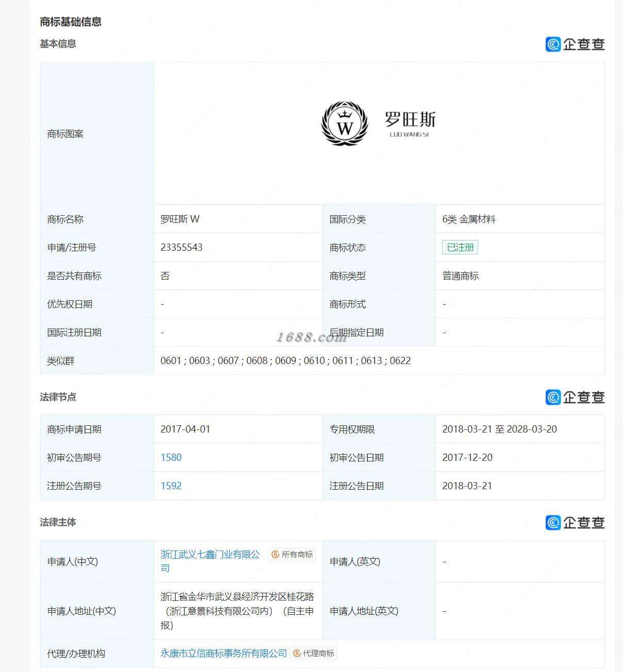Image resolution: width=623 pixels, height=672 pixels.
Task: Select the 是否共有商标 value 否
Action: [165, 275]
